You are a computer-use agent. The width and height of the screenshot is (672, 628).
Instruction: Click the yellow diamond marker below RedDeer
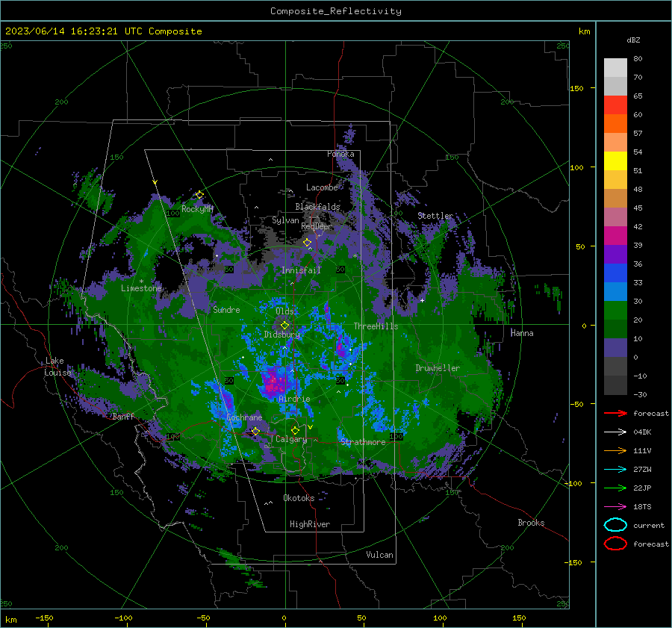tap(308, 243)
